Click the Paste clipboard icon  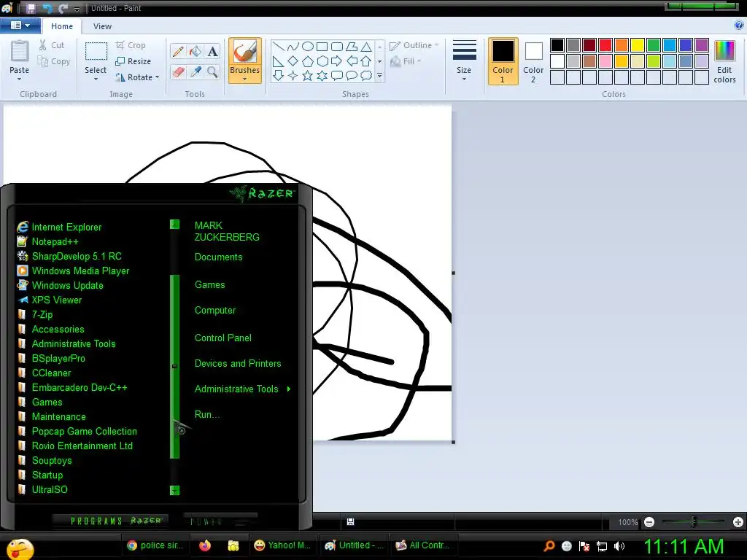click(20, 52)
